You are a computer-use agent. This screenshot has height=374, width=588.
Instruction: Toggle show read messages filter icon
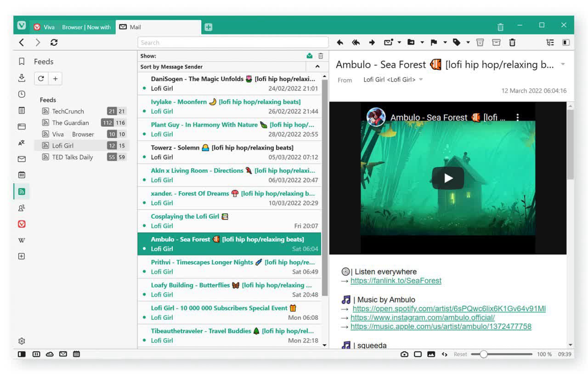click(310, 56)
